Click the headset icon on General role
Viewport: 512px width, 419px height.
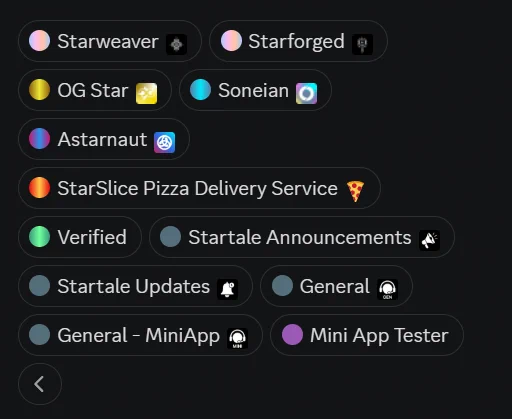[x=387, y=289]
